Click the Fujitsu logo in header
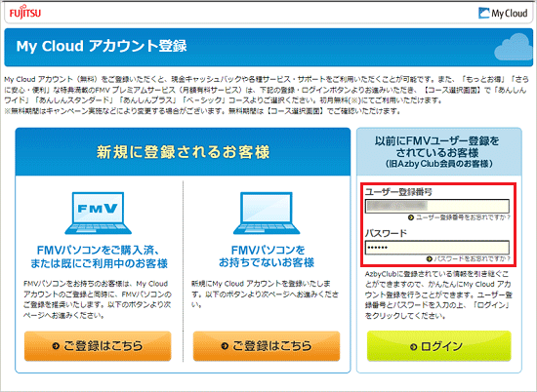The width and height of the screenshot is (537, 392). coord(25,14)
